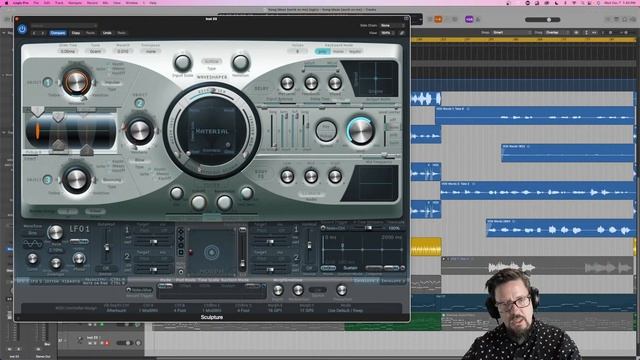Click the large teal Cutoff knob
This screenshot has width=640, height=360.
tap(361, 131)
